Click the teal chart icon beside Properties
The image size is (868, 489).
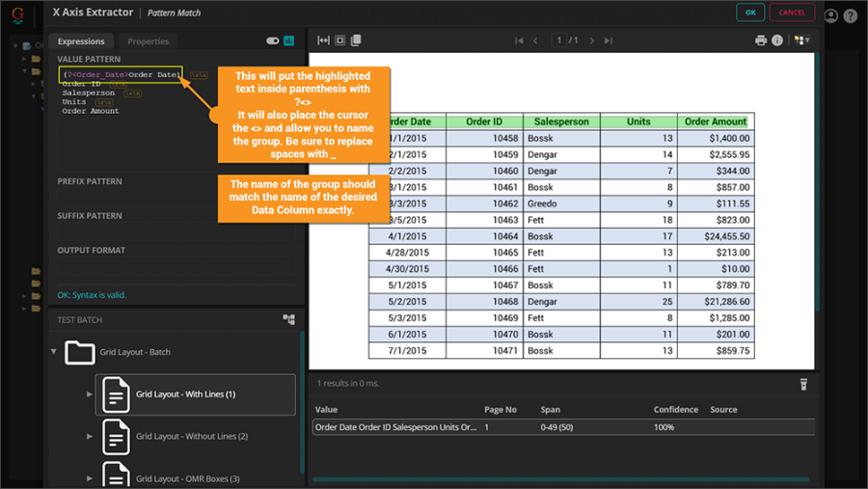(288, 41)
